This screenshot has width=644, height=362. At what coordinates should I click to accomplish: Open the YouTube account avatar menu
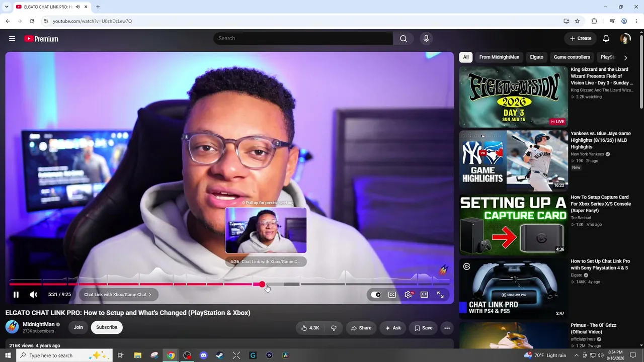(625, 39)
